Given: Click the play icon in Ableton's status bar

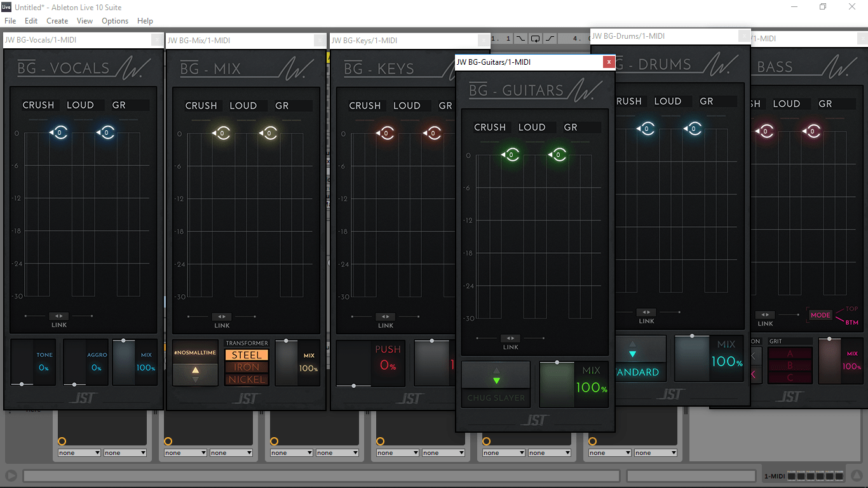Looking at the screenshot, I should [11, 475].
